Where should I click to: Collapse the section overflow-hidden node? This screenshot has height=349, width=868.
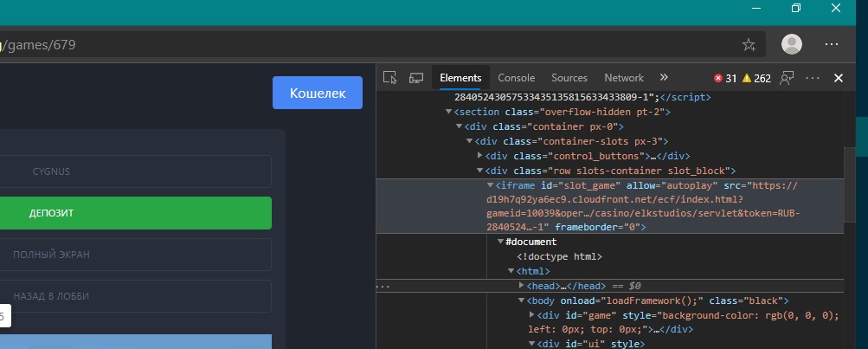click(448, 112)
